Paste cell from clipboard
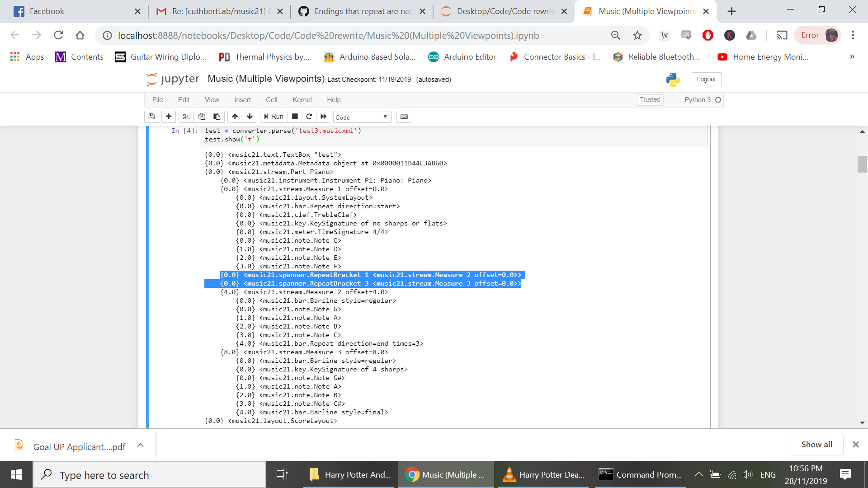 (x=217, y=117)
